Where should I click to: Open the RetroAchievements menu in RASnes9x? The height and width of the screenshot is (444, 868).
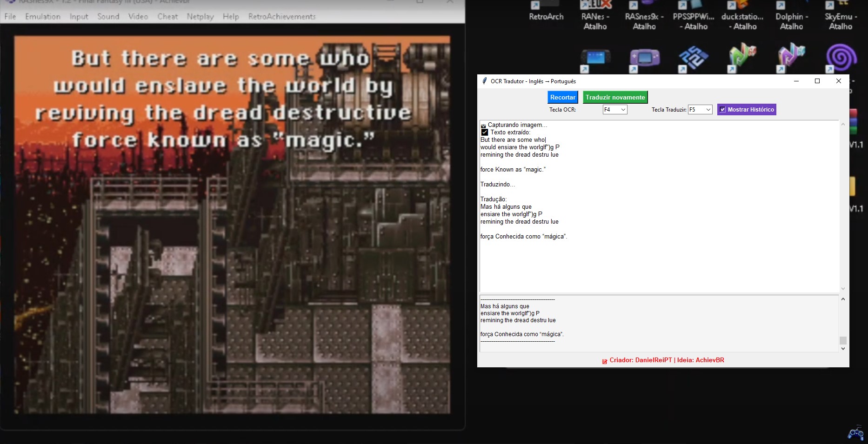click(282, 16)
